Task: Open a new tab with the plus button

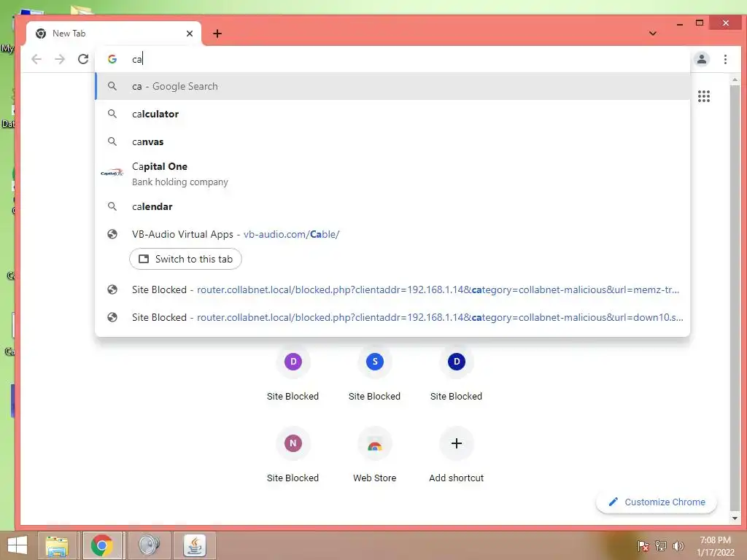Action: tap(217, 34)
